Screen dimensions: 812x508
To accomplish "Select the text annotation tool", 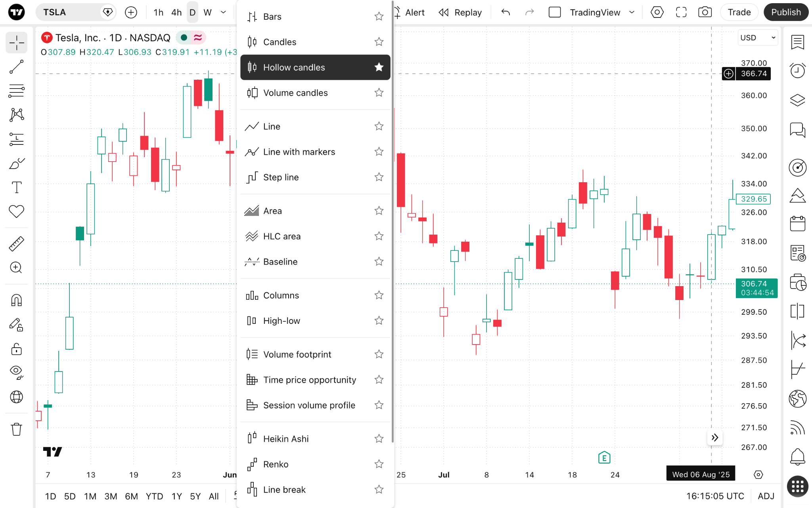I will pos(16,187).
